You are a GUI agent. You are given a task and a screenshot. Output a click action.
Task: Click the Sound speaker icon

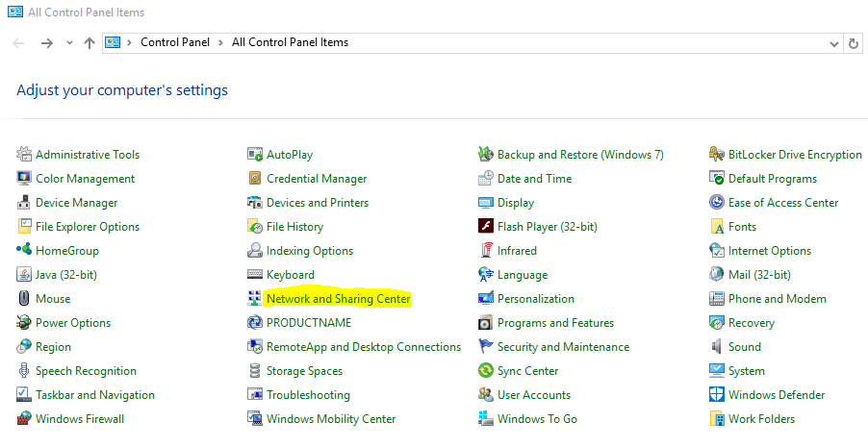click(717, 347)
